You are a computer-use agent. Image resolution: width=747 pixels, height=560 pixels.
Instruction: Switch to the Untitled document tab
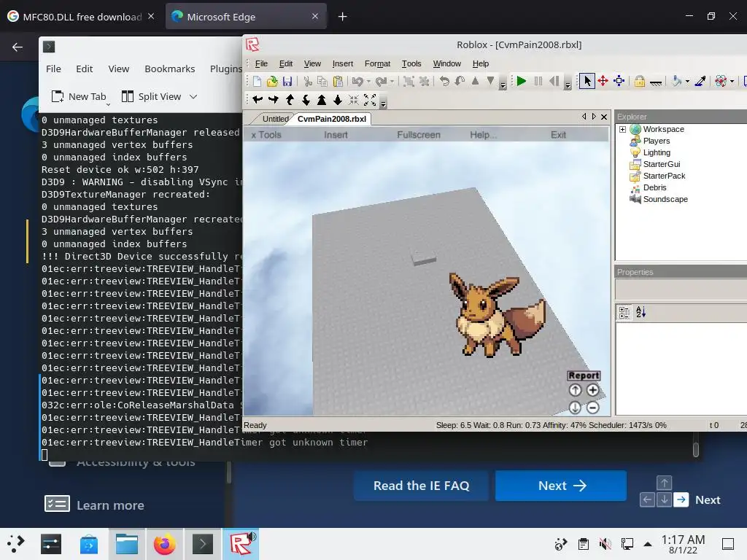click(275, 119)
